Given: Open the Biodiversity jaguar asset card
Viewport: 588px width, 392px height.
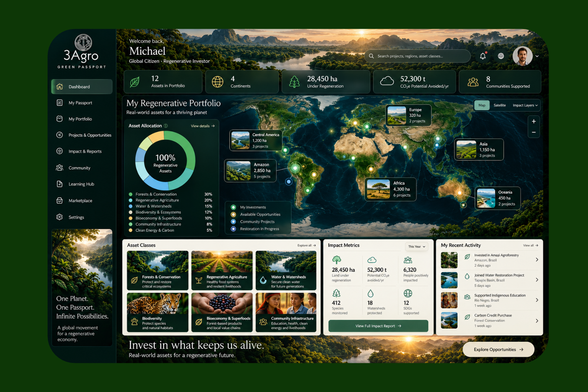Looking at the screenshot, I should 158,312.
